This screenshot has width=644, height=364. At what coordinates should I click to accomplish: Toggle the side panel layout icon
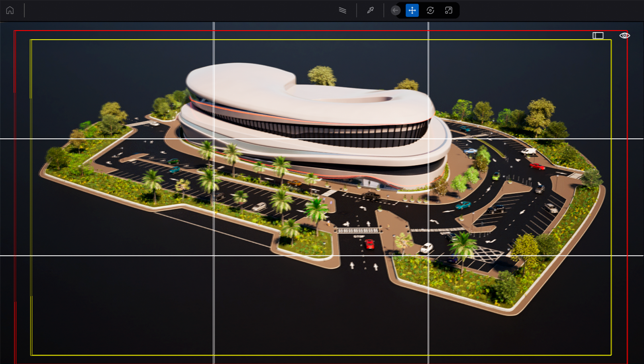[x=598, y=35]
